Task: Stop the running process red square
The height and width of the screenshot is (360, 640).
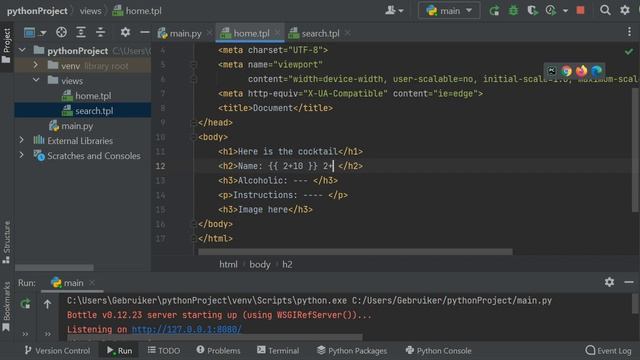Action: pyautogui.click(x=580, y=10)
